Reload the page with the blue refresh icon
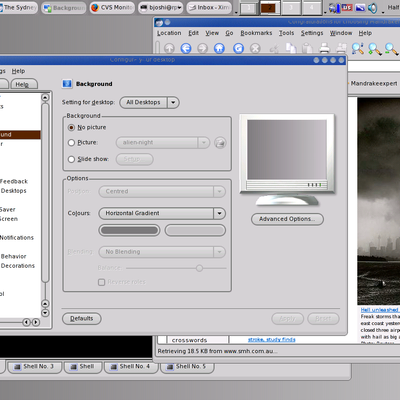 pyautogui.click(x=238, y=48)
